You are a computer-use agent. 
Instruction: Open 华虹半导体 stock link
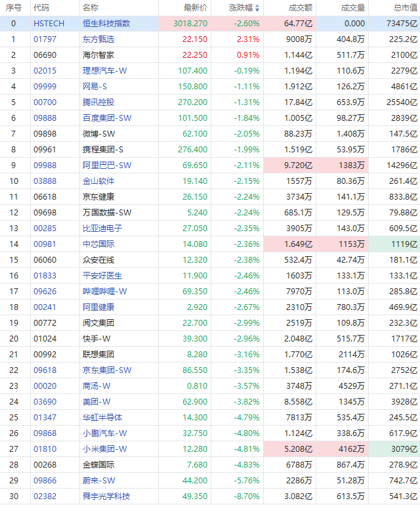102,418
